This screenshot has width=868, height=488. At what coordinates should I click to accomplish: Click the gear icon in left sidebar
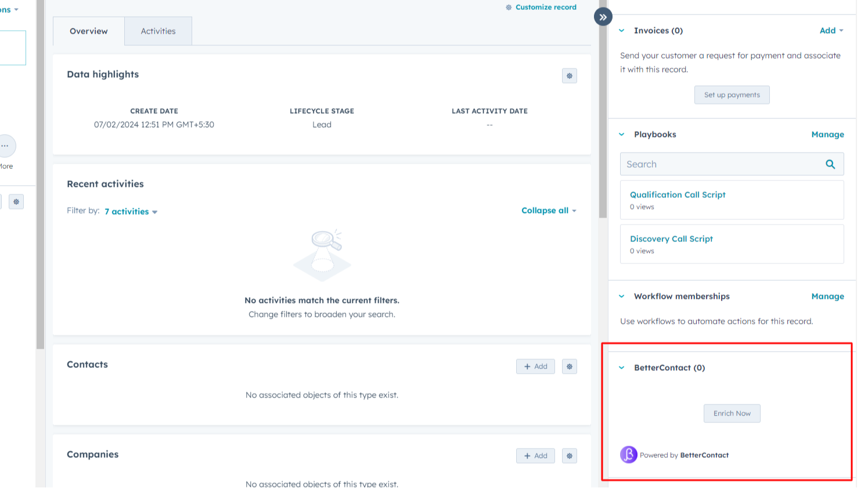[16, 202]
